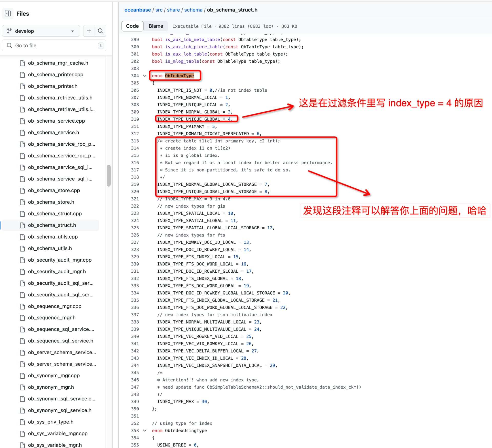Open the share breadcrumb link
Screen dimensions: 492x448
(173, 10)
